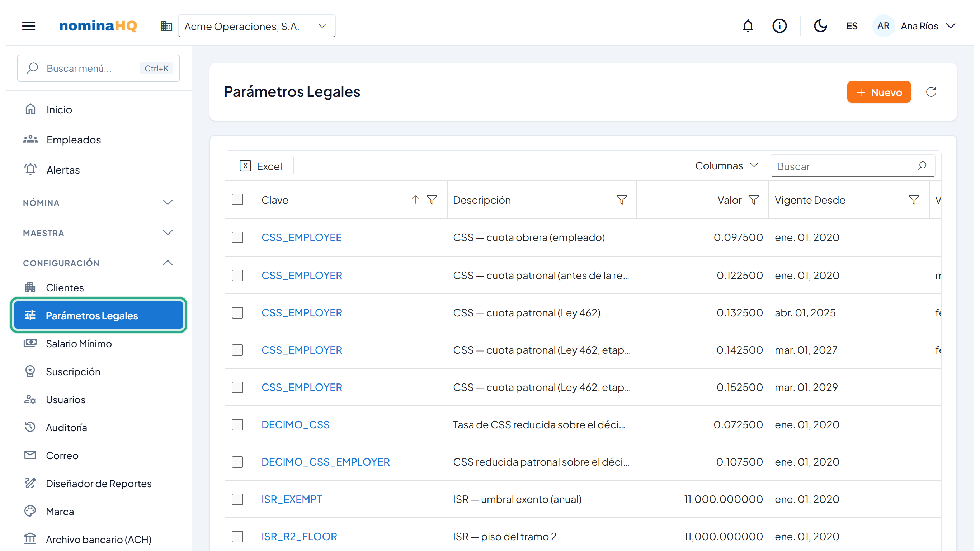Collapse the Configuración menu section
Screen dimensions: 980x551
[x=98, y=263]
